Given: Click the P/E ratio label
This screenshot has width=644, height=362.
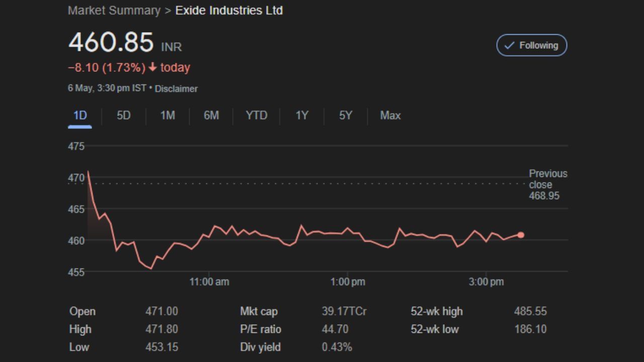Looking at the screenshot, I should point(261,329).
